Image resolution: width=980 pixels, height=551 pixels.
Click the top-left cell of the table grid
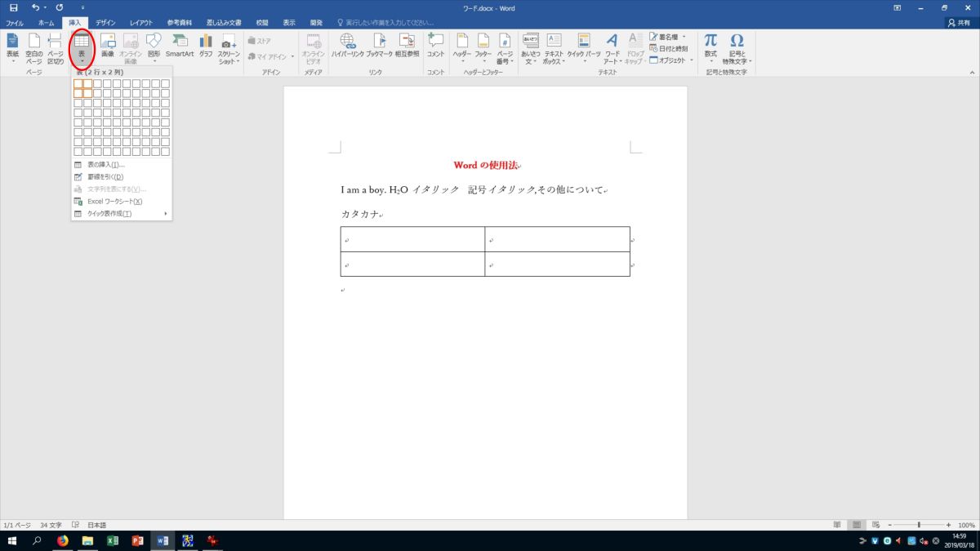point(78,84)
